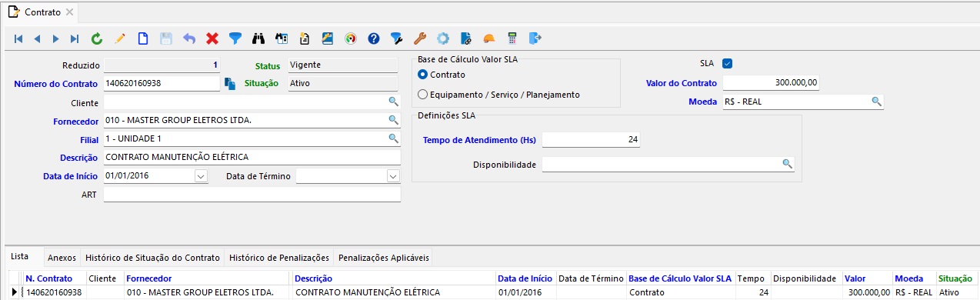Click the Tempo de Atendimento (Hs) field
Viewport: 980px width, 300px height.
(591, 140)
